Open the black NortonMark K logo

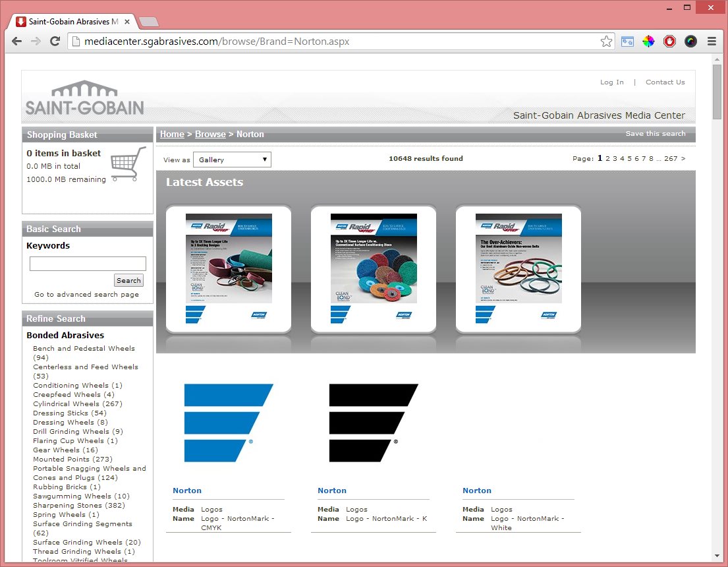(374, 423)
